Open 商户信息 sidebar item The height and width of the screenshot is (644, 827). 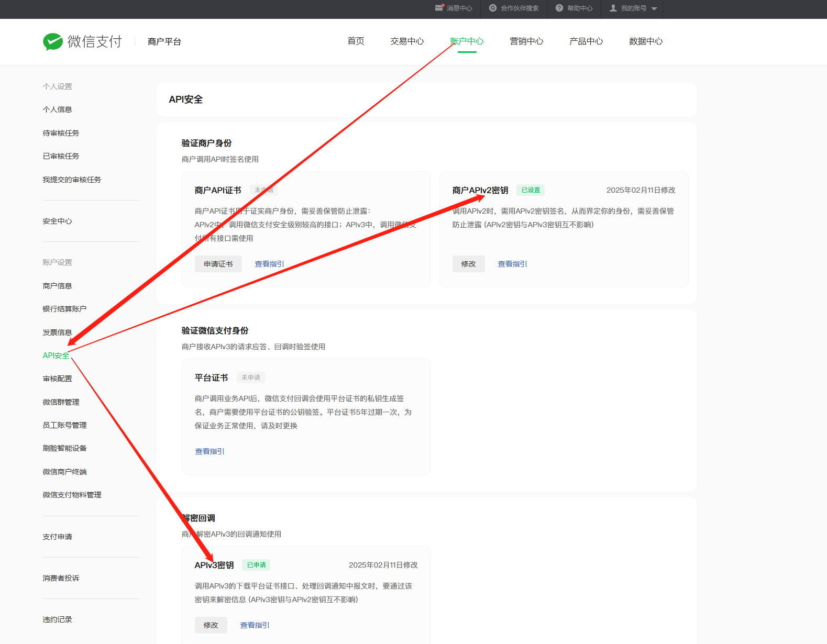58,286
